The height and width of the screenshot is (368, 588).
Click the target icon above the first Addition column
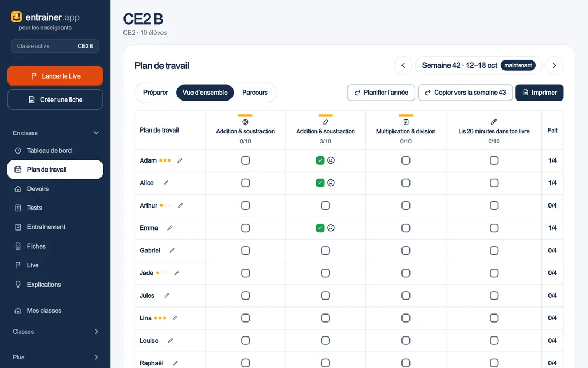[x=245, y=122]
